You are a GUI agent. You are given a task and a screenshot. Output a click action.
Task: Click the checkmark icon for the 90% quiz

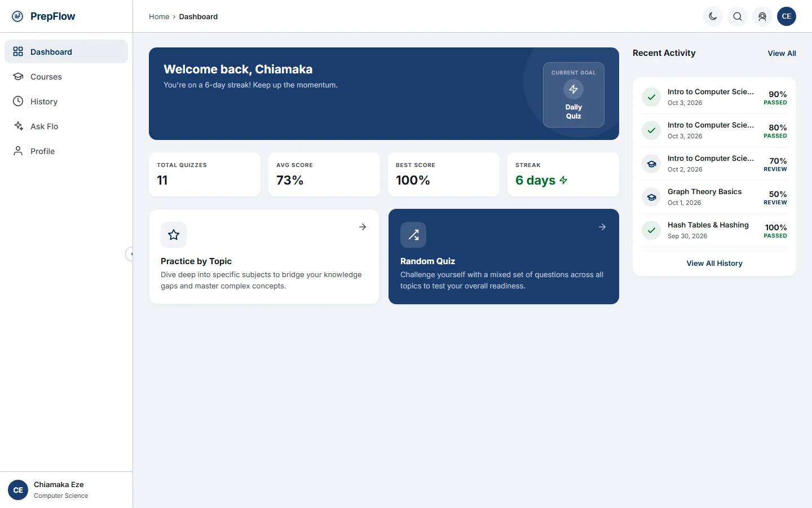click(x=651, y=97)
